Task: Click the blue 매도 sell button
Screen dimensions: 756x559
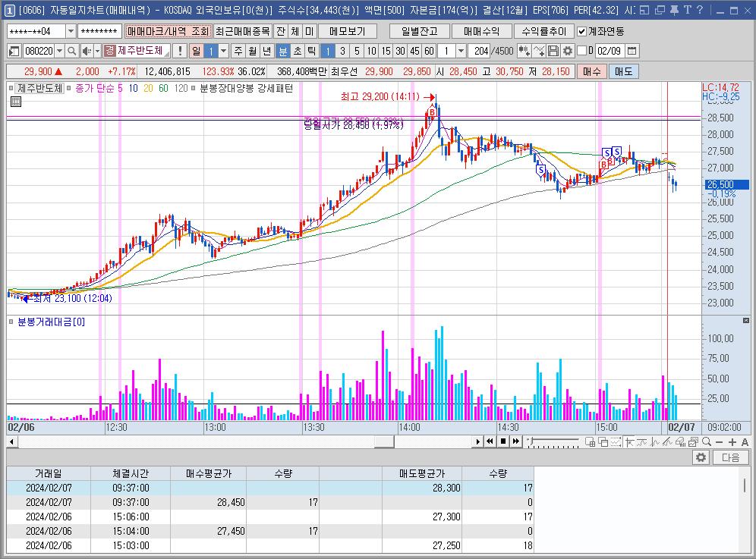Action: (x=623, y=71)
